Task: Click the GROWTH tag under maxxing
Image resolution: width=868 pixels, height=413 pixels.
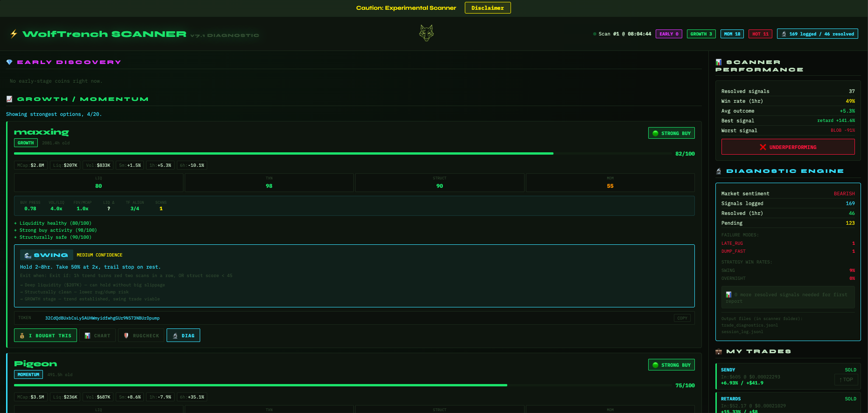Action: pos(26,143)
